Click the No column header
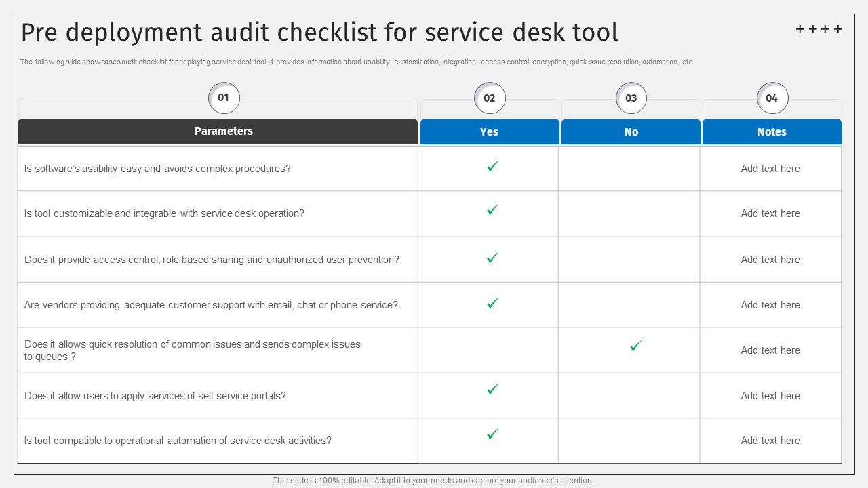Image resolution: width=868 pixels, height=488 pixels. [x=631, y=132]
